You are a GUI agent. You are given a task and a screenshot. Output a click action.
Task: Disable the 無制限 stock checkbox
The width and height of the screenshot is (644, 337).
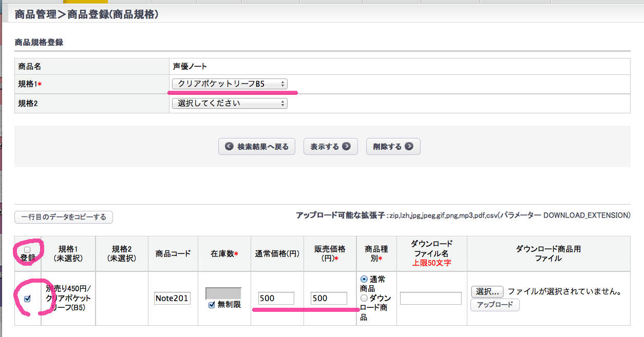pos(212,305)
